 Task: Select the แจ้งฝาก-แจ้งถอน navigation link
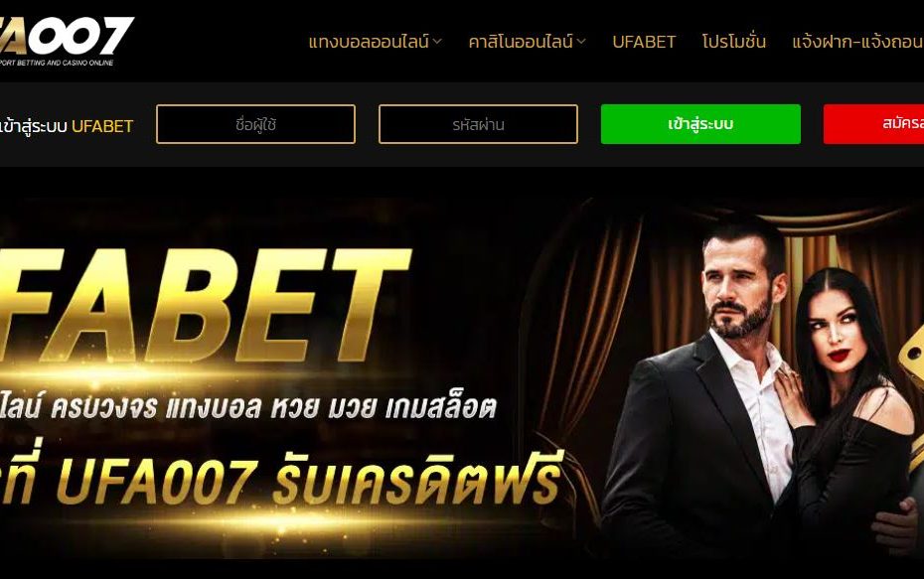858,42
